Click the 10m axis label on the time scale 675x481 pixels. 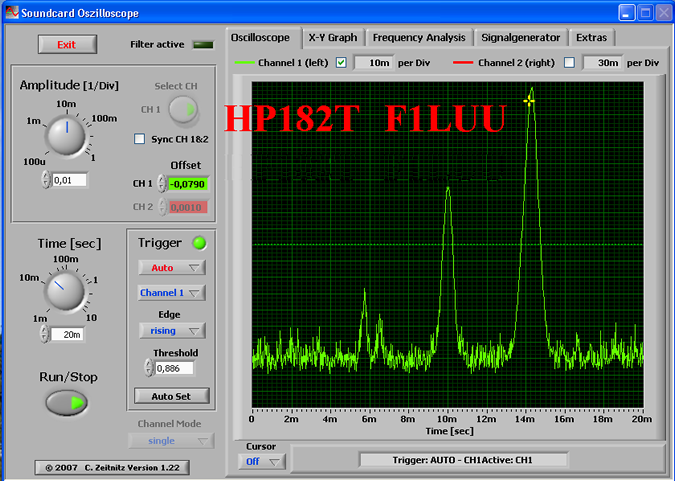coord(447,419)
